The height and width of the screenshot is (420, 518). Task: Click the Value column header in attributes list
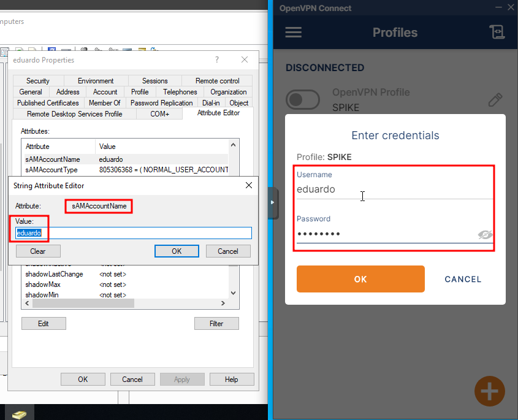pyautogui.click(x=162, y=147)
